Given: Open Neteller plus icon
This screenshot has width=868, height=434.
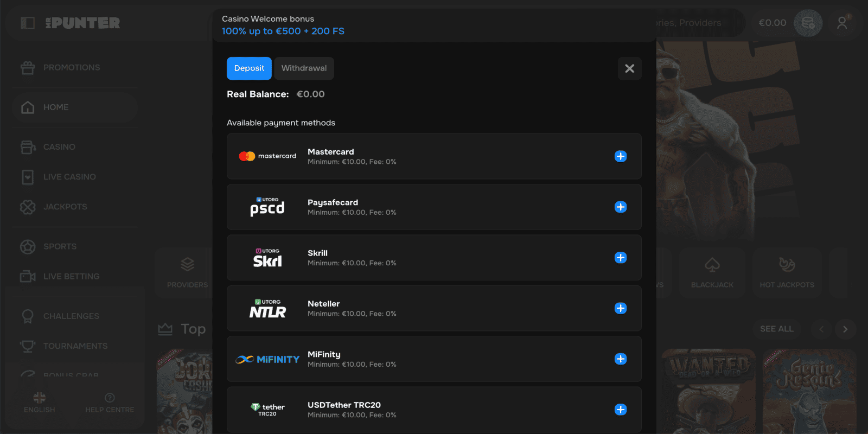Looking at the screenshot, I should pyautogui.click(x=621, y=308).
